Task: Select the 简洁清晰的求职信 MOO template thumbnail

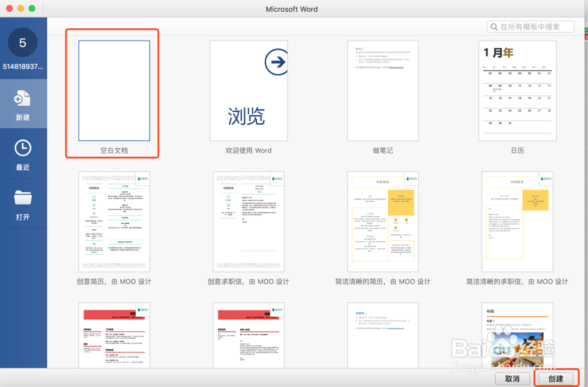Action: coord(517,222)
